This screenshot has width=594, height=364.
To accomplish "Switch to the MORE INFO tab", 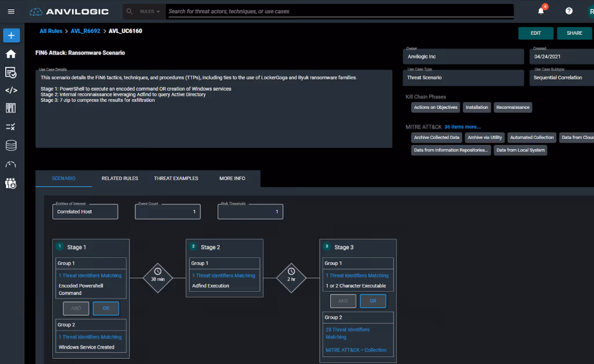I will (232, 178).
